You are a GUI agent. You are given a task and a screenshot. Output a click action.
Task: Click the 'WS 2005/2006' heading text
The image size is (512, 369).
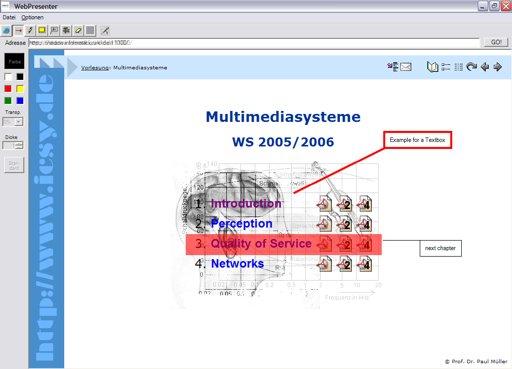pos(283,142)
